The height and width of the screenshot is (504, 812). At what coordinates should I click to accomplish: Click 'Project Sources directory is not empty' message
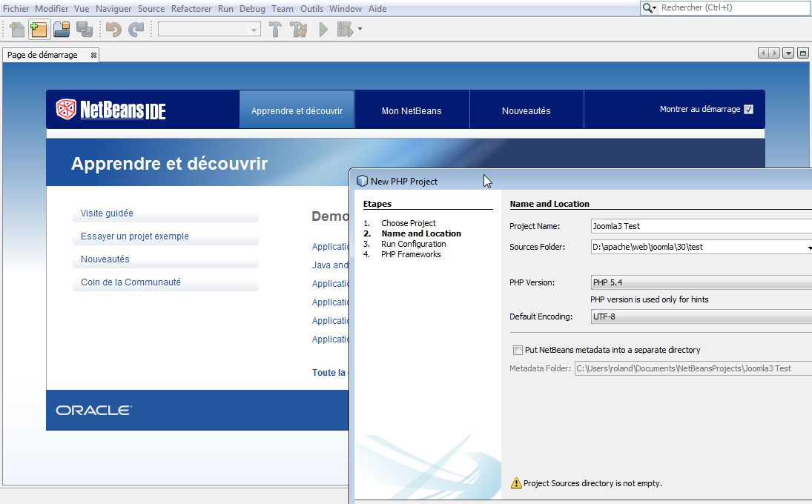pyautogui.click(x=593, y=483)
